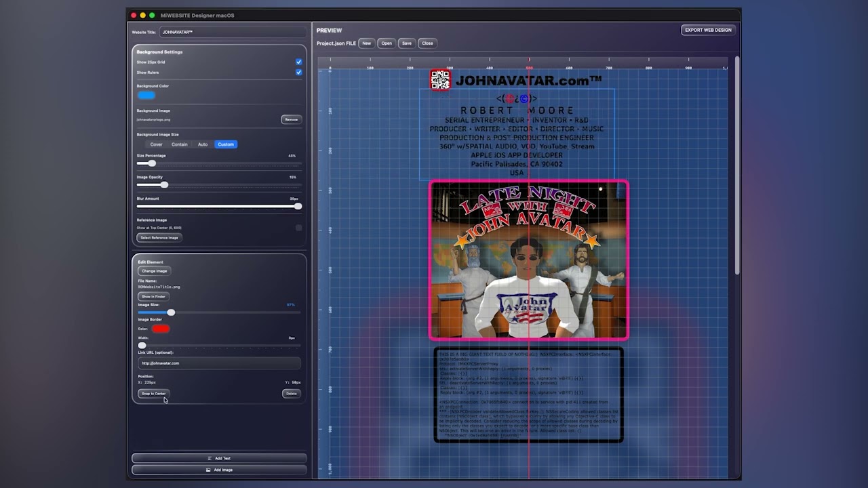Viewport: 868px width, 488px height.
Task: Click the Open project button
Action: 387,43
